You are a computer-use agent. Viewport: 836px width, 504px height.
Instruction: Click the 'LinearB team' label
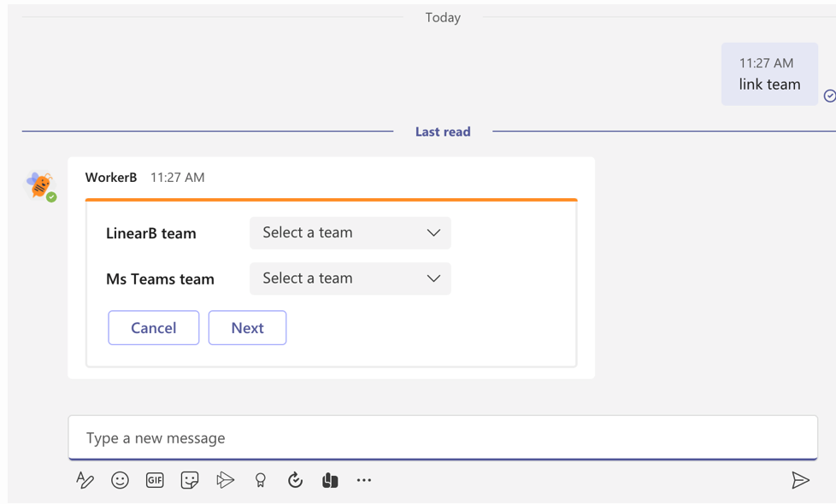pos(151,233)
